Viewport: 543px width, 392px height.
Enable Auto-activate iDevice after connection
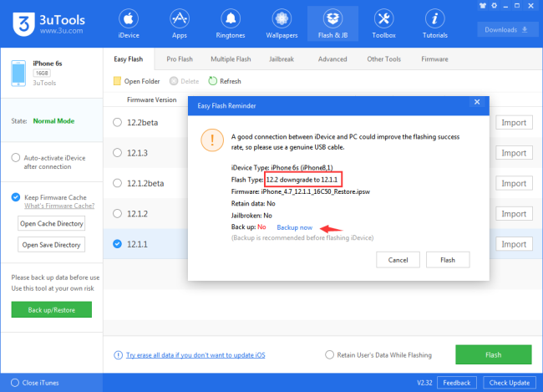[16, 157]
